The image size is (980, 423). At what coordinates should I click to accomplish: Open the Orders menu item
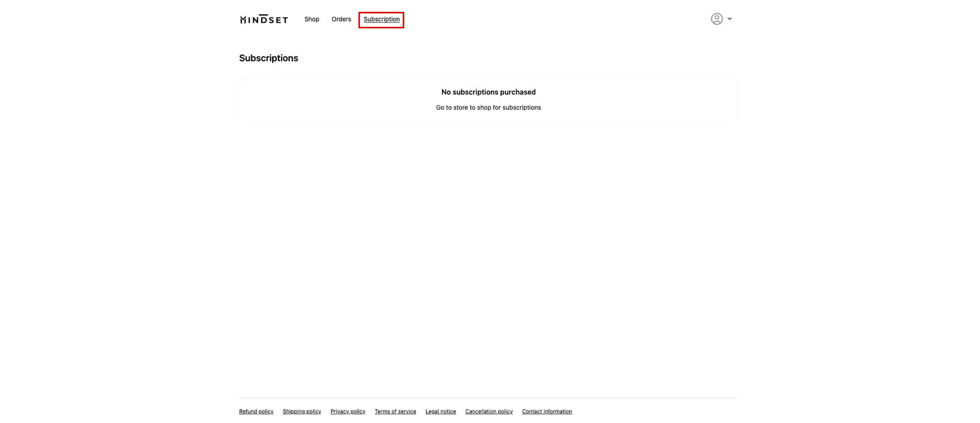[341, 20]
